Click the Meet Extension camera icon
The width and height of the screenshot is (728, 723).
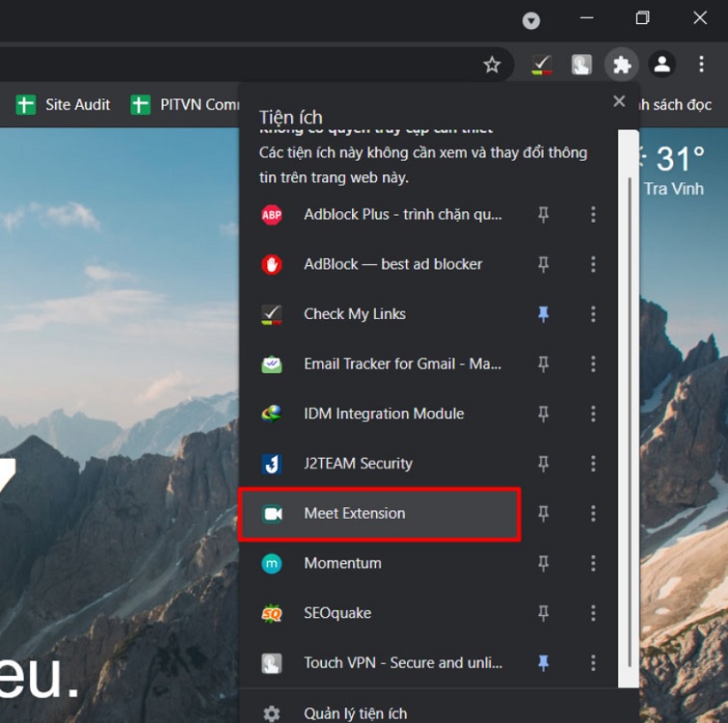[272, 514]
